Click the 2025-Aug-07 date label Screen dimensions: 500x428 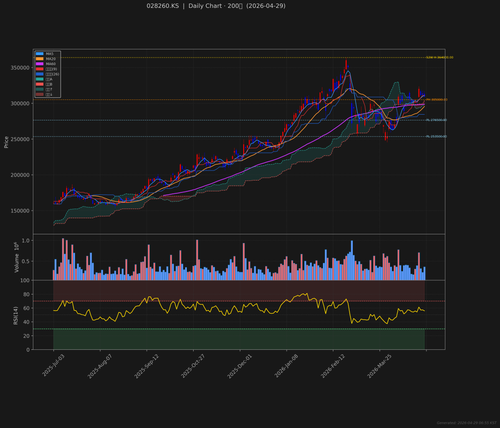point(100,366)
